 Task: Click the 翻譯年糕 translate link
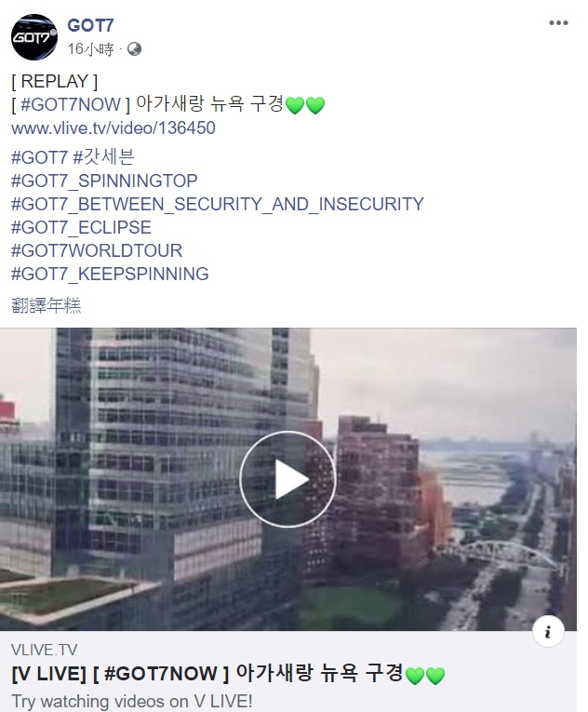pyautogui.click(x=46, y=305)
